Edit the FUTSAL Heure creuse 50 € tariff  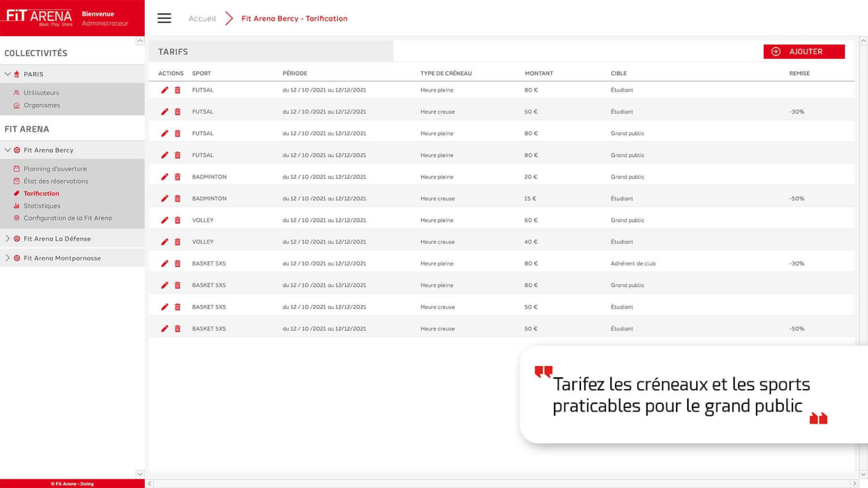(x=164, y=112)
